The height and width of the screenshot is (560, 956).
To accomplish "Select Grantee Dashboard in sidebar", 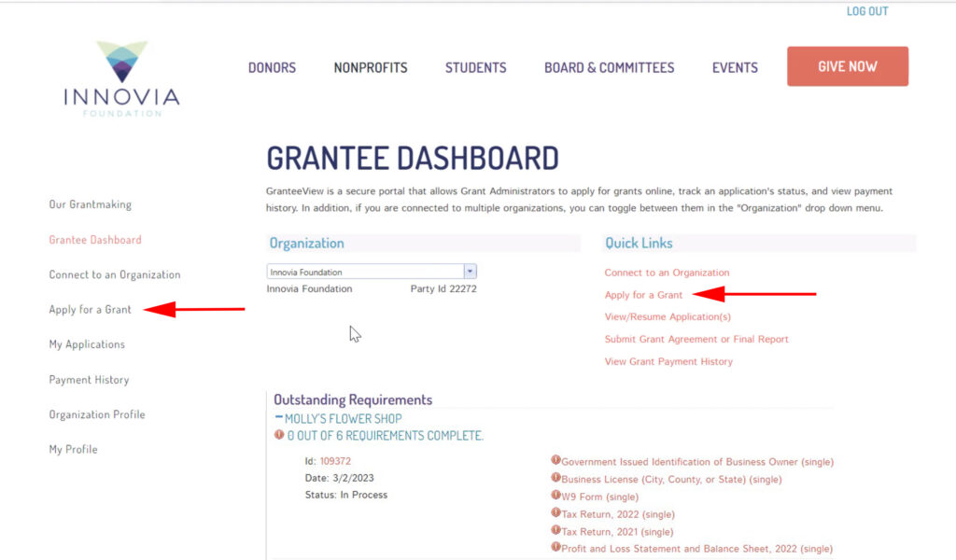I will (x=95, y=240).
